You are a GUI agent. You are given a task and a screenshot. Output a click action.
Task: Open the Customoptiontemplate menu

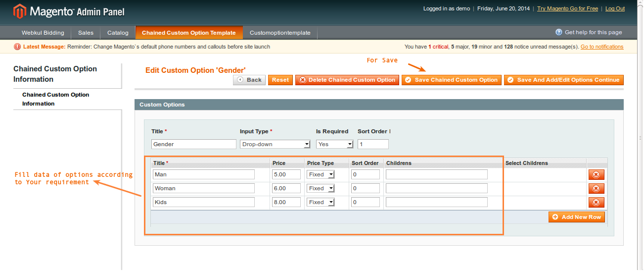(280, 33)
